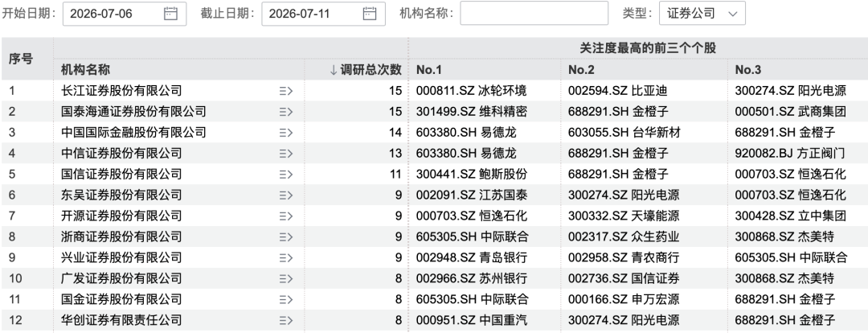Screen dimensions: 868x333
Task: Click details list icon for 华创证券有限责任公司
Action: (x=285, y=320)
